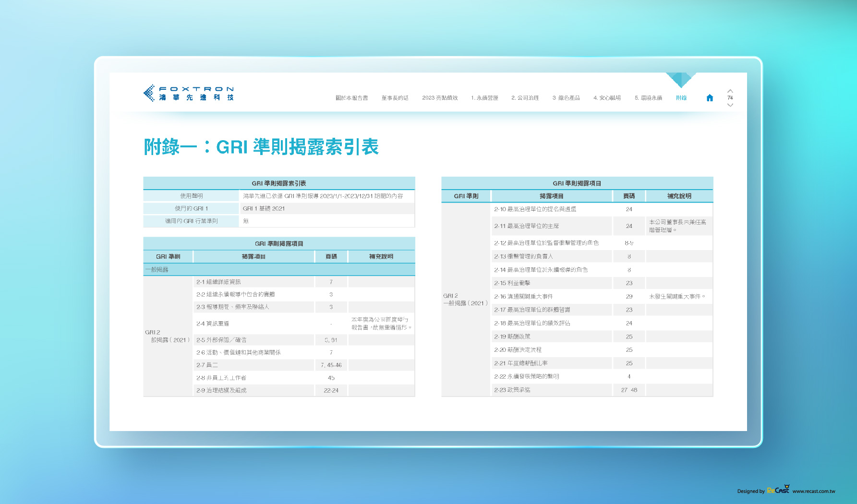Select the 2-15 利益衝突 row
This screenshot has height=504, width=857.
coord(602,283)
